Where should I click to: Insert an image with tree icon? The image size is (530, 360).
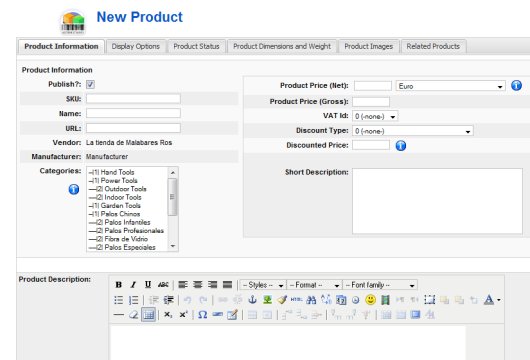(267, 299)
